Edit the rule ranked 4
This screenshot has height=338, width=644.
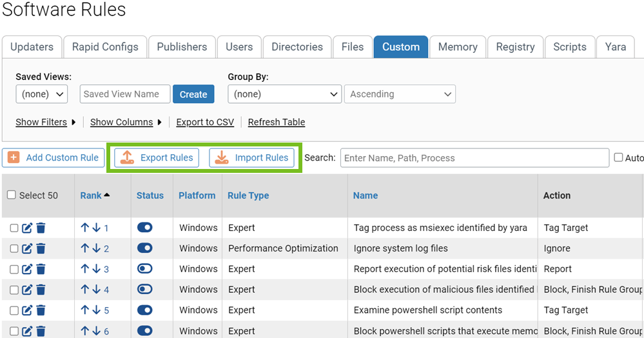pyautogui.click(x=27, y=290)
